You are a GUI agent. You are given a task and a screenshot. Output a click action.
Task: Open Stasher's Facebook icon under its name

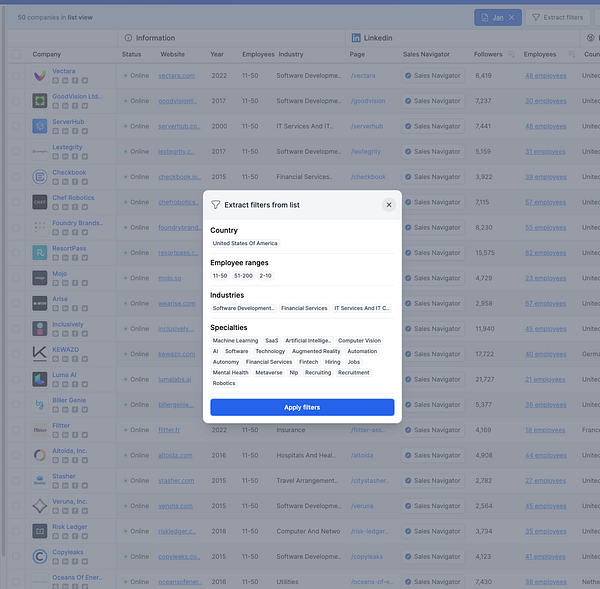point(75,485)
